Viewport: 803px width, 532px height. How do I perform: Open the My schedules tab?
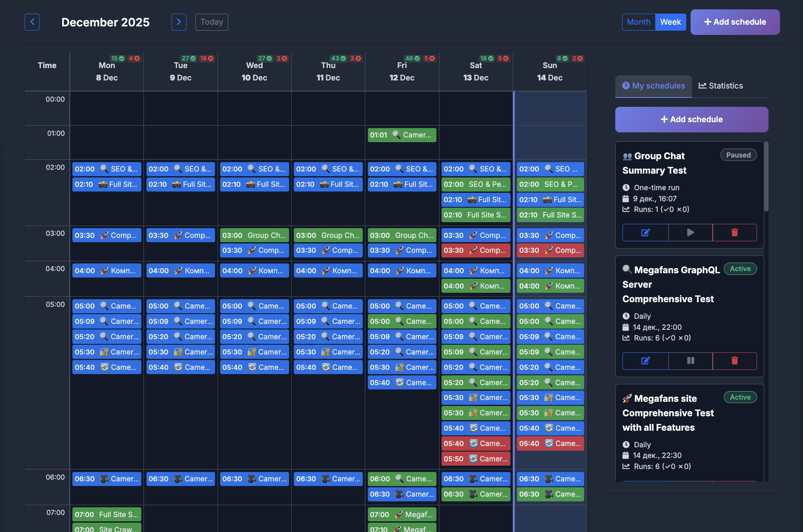click(x=654, y=86)
